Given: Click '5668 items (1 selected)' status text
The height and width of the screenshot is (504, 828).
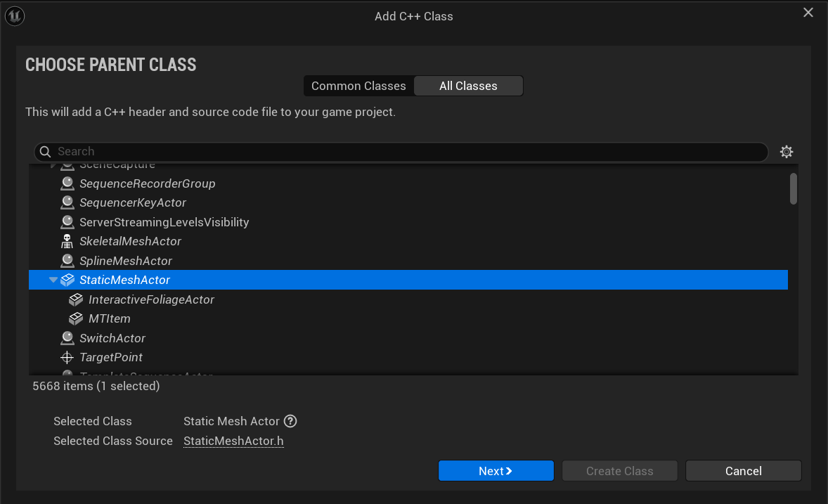Looking at the screenshot, I should 96,386.
